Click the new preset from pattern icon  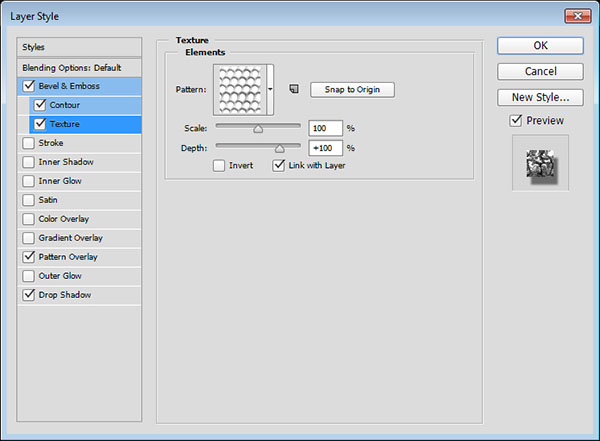[x=294, y=89]
